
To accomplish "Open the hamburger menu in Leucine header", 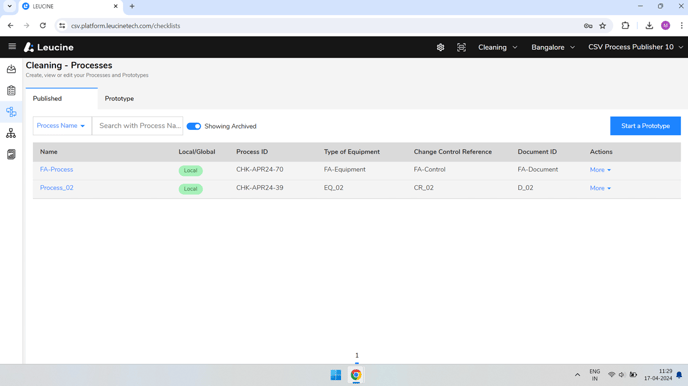I will click(12, 46).
